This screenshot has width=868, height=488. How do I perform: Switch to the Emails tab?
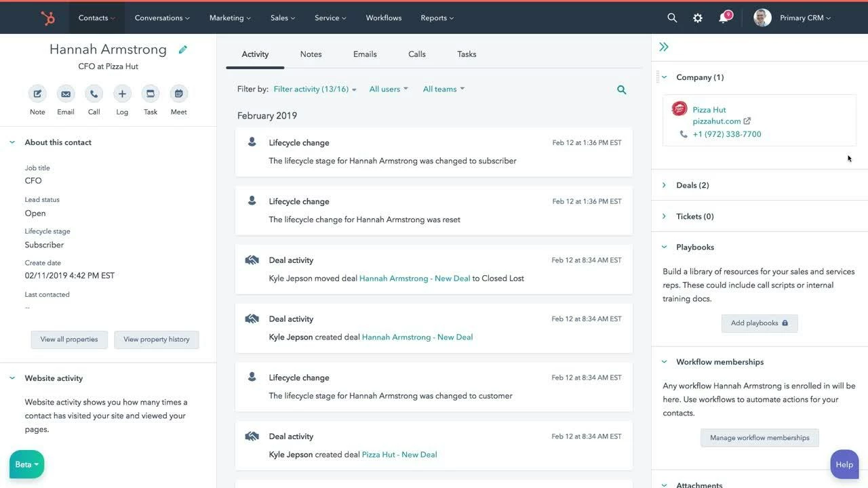365,54
